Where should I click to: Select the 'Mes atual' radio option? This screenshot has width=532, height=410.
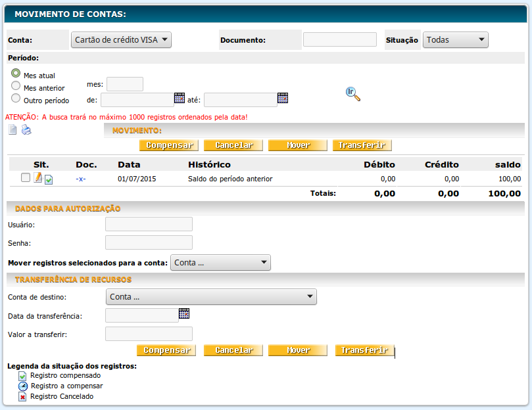16,74
